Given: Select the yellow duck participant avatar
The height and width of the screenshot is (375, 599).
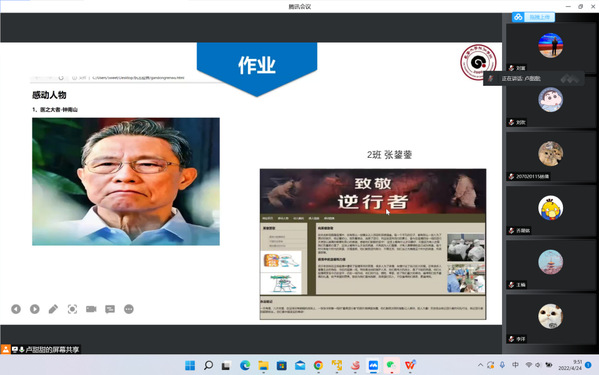Looking at the screenshot, I should pos(550,208).
